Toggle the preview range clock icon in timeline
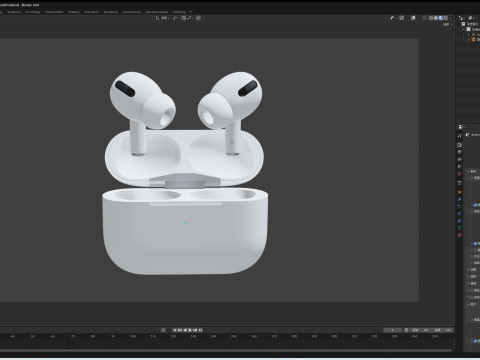 406,330
